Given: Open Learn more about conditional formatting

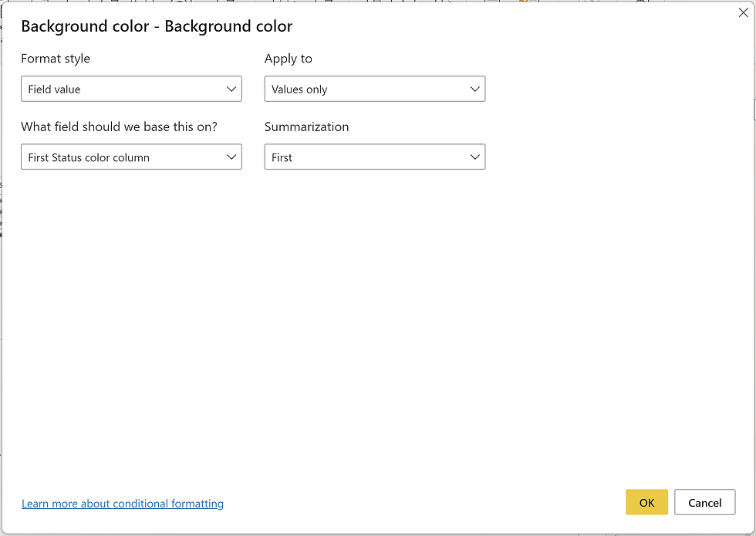Looking at the screenshot, I should pyautogui.click(x=123, y=504).
